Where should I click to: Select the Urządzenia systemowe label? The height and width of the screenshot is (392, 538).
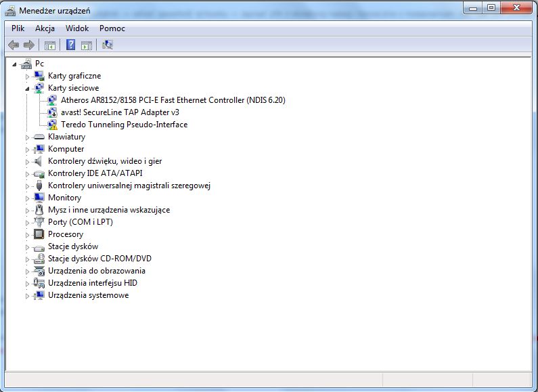pos(89,295)
